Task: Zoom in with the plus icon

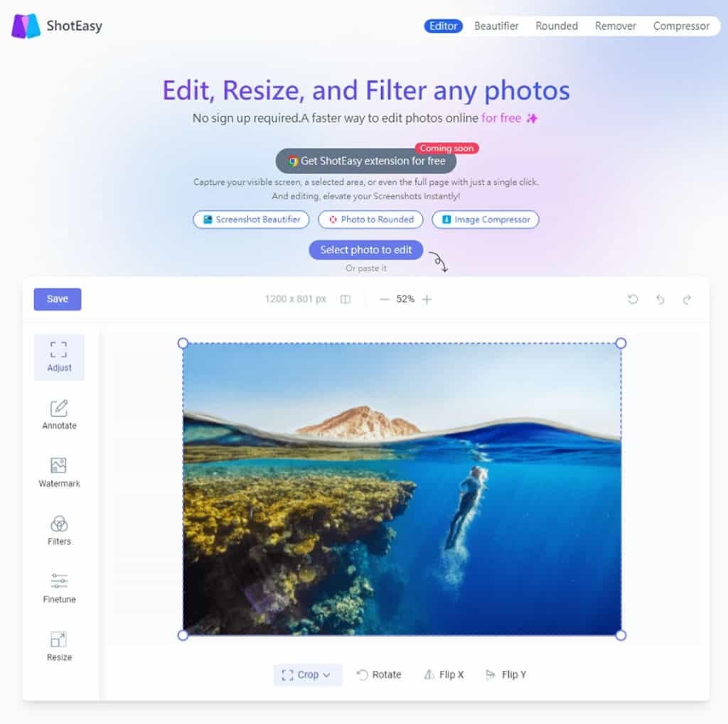Action: (427, 299)
